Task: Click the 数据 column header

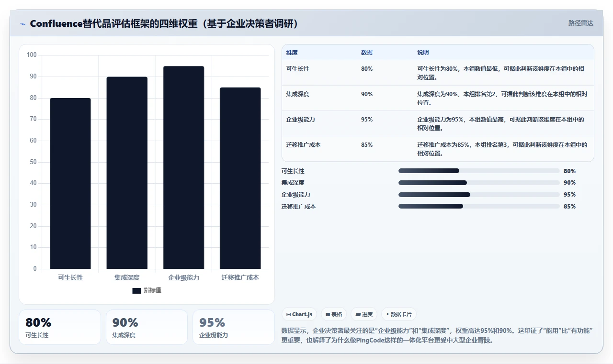Action: tap(367, 53)
